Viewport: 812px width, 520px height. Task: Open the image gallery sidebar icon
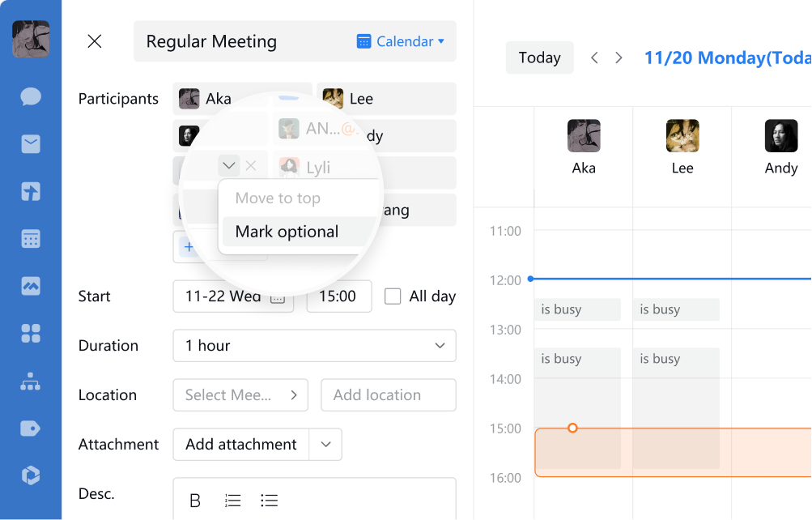31,286
